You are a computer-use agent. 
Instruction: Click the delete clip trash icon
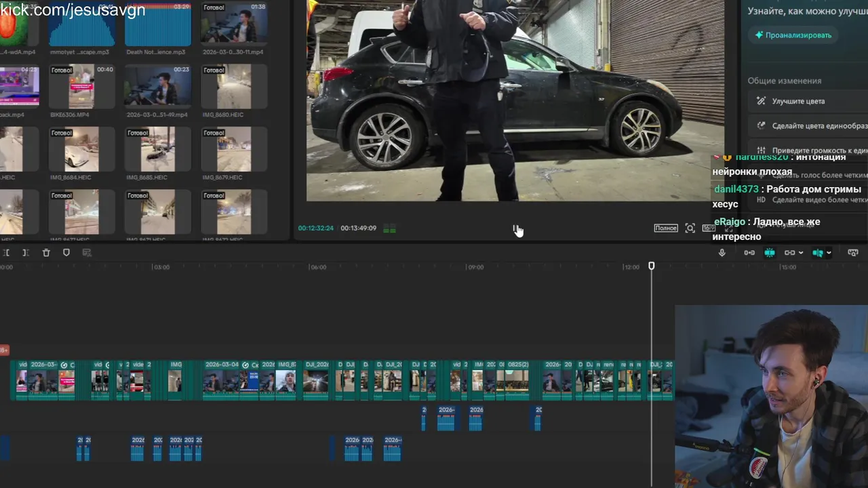coord(46,253)
